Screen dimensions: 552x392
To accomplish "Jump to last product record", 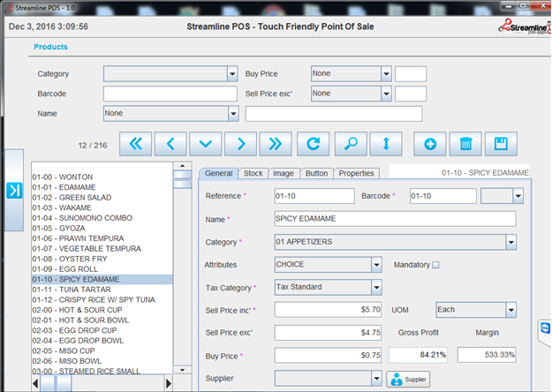I will (x=276, y=144).
